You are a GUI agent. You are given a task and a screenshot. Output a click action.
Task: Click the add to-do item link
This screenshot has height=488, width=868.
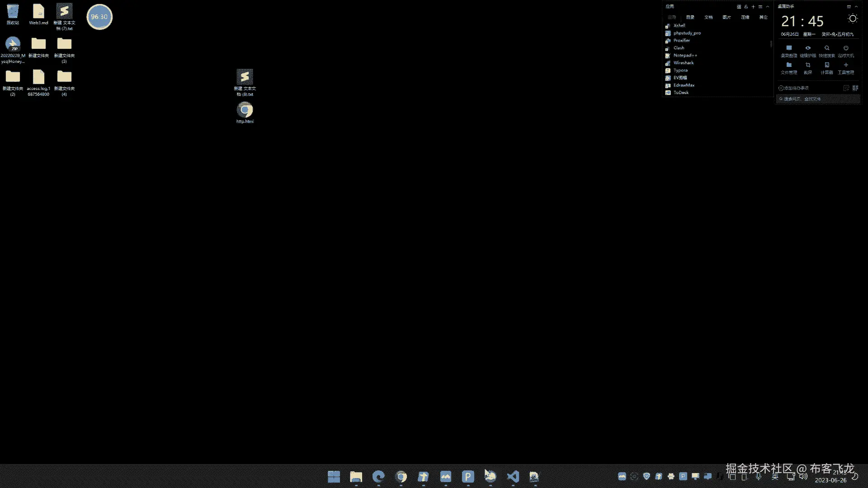(793, 88)
